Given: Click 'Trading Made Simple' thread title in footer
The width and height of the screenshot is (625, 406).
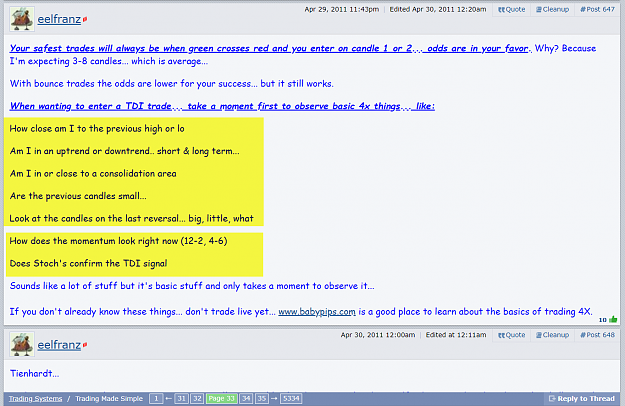Looking at the screenshot, I should [x=109, y=399].
